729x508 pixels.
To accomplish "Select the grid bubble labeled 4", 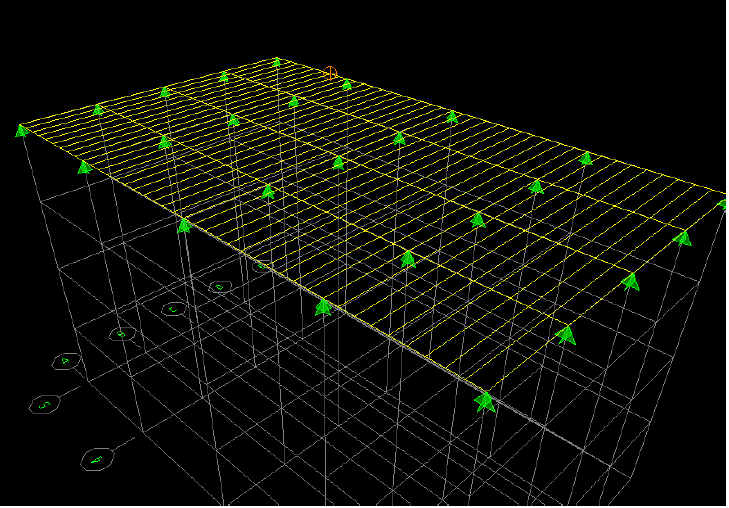I will (97, 460).
